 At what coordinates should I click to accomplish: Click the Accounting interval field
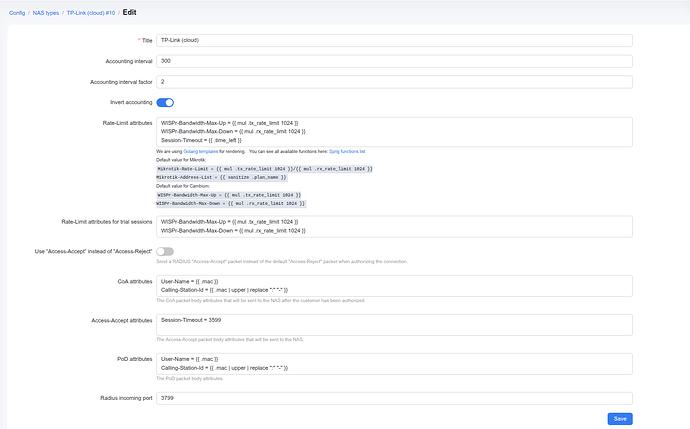(x=394, y=61)
